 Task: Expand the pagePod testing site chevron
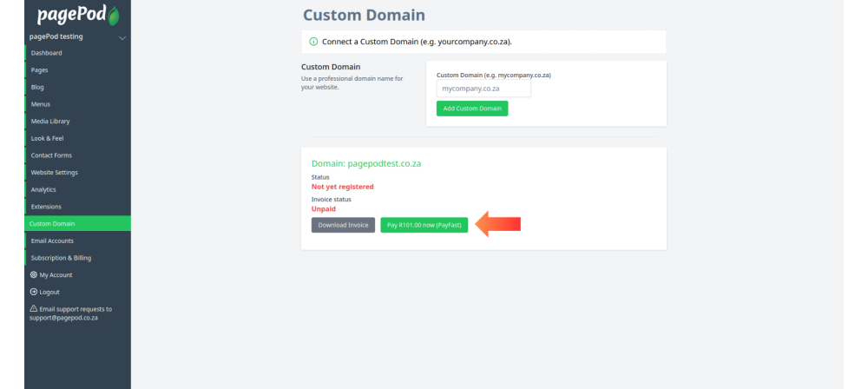tap(122, 37)
